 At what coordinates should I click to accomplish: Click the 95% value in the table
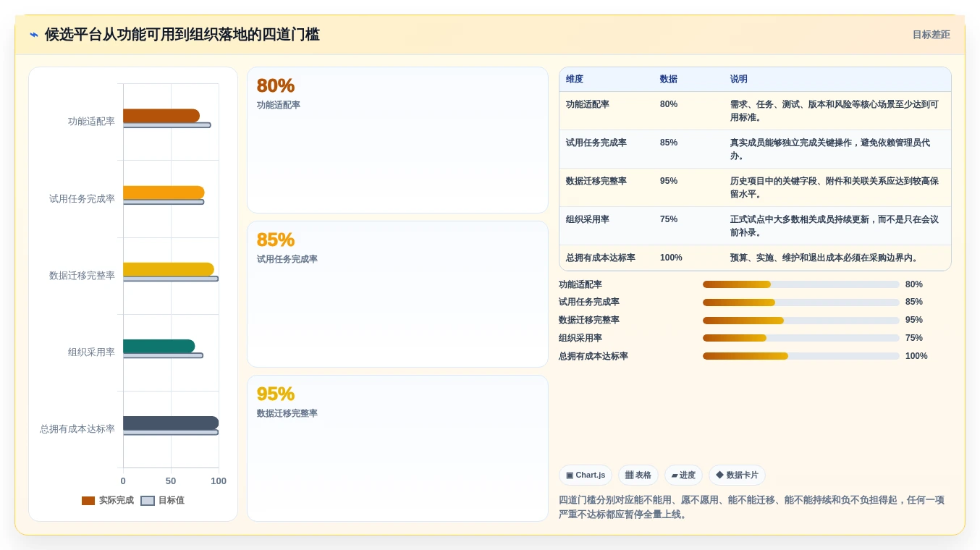coord(669,182)
